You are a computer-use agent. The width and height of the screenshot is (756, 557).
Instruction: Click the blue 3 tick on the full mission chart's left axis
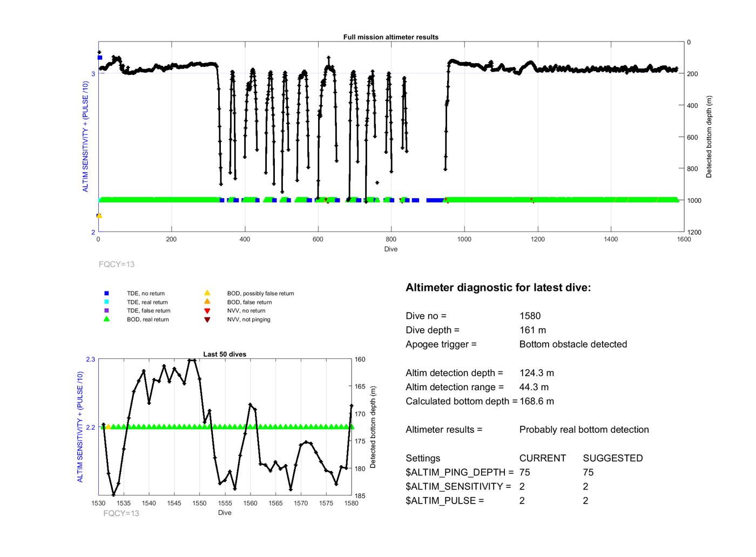[x=93, y=74]
